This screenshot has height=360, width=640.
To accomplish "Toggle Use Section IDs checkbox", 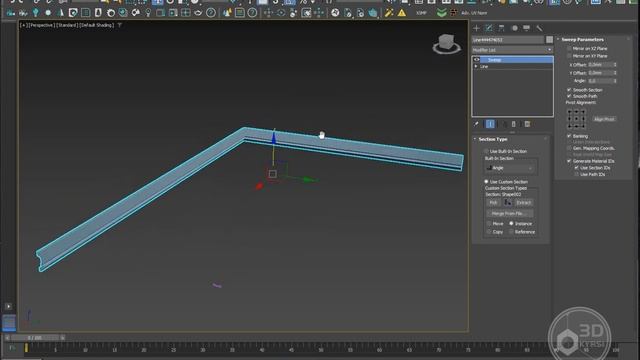I will pos(576,168).
